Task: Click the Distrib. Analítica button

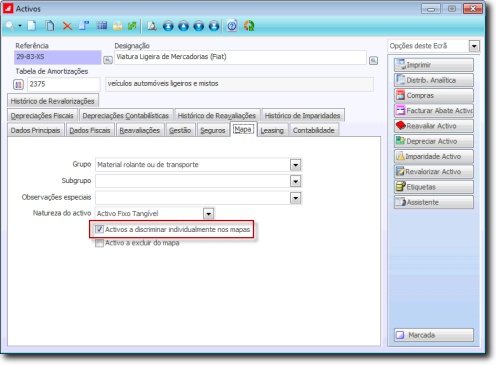Action: 434,80
